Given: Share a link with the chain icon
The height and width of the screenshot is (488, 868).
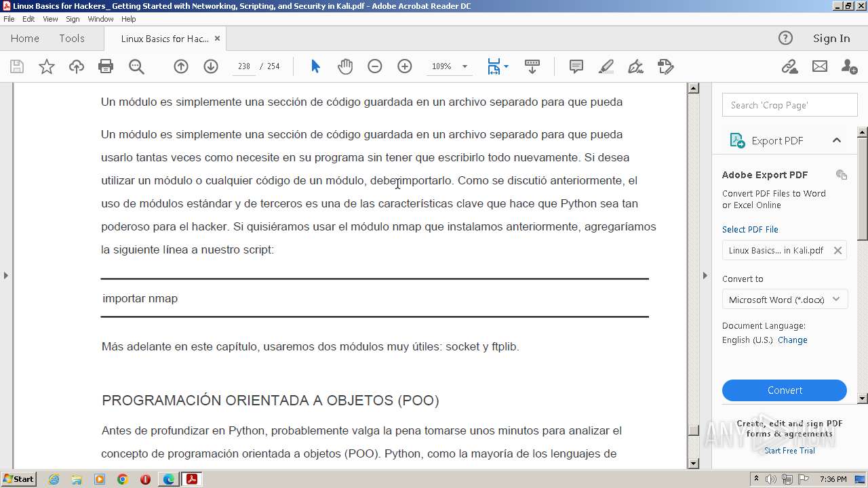Looking at the screenshot, I should pyautogui.click(x=789, y=66).
